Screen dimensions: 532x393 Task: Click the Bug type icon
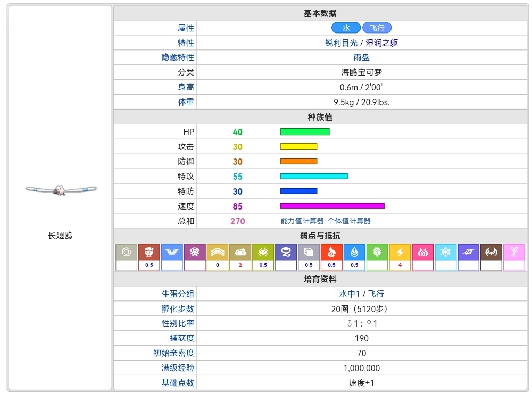[263, 252]
